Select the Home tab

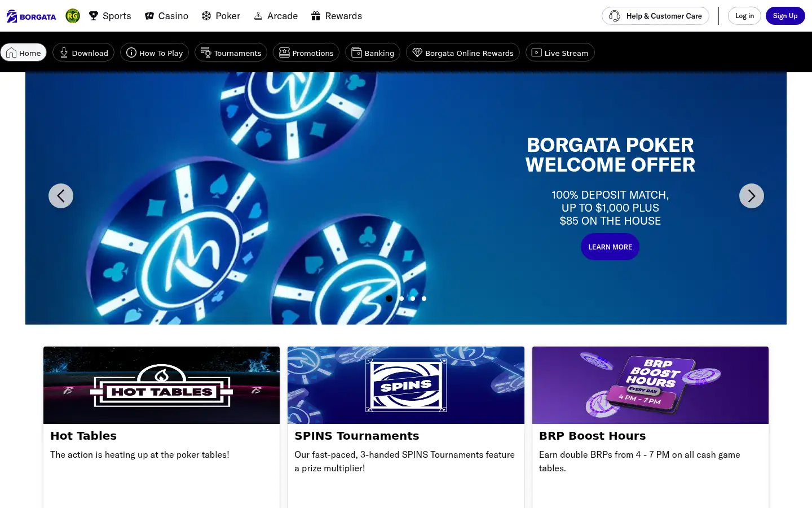coord(24,52)
